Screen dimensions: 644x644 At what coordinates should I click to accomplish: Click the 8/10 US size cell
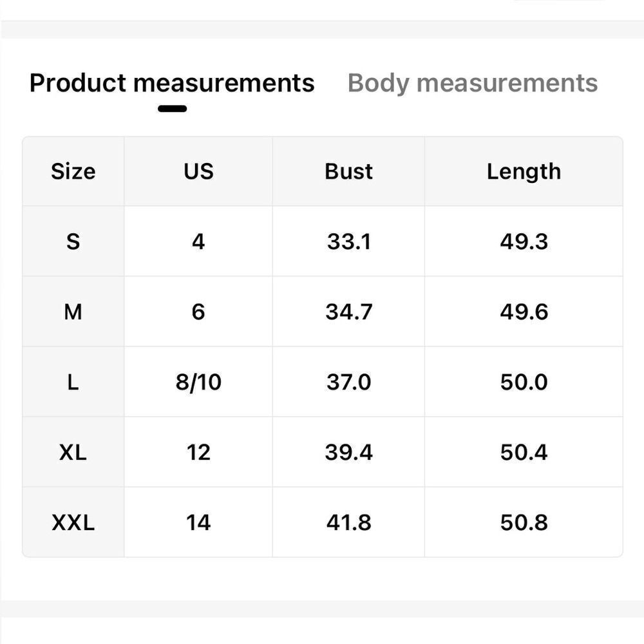click(x=198, y=383)
